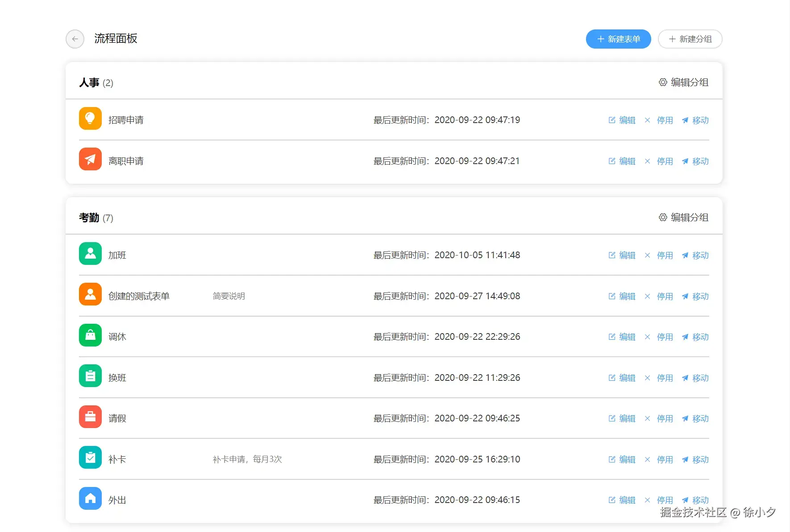Open 编辑分组 for the 人事 group
This screenshot has width=790, height=532.
[x=683, y=82]
